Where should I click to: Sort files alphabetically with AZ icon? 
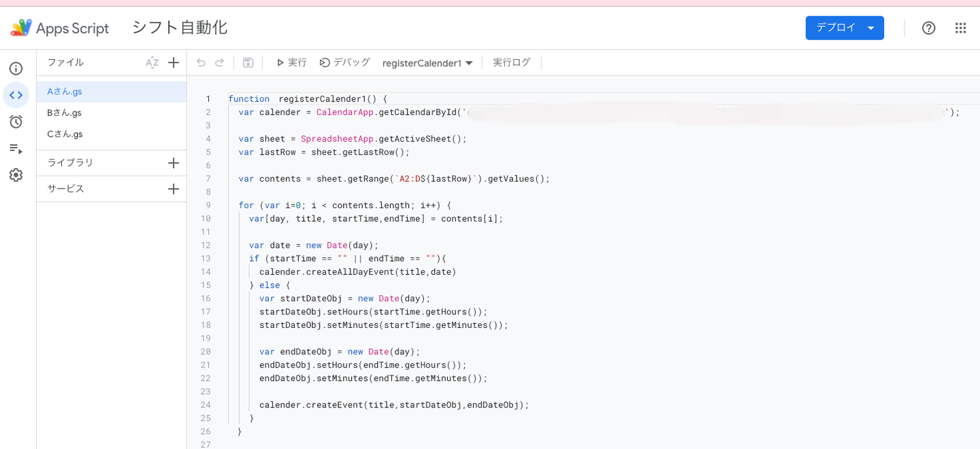152,63
